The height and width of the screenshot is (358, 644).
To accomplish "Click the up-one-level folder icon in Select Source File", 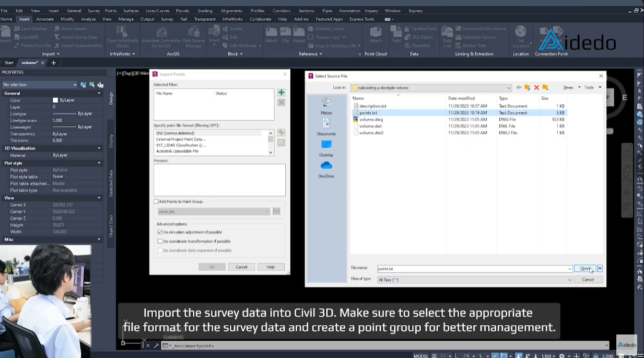I will pyautogui.click(x=528, y=87).
